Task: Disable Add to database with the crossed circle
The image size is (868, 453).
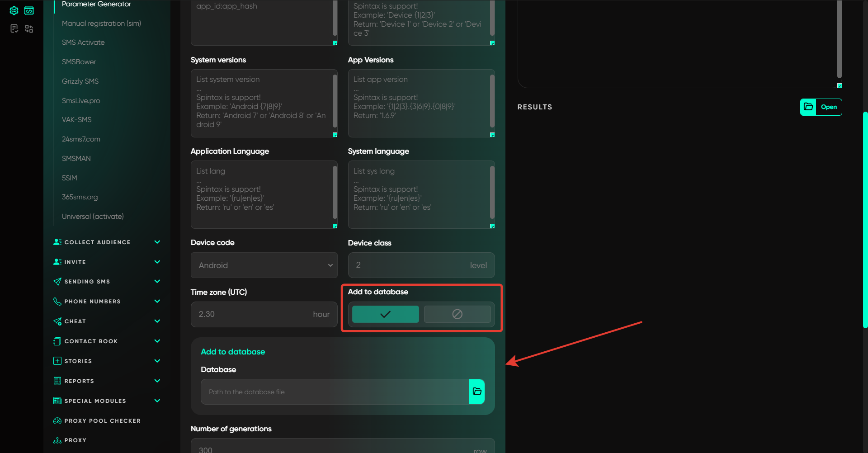Action: (x=457, y=314)
